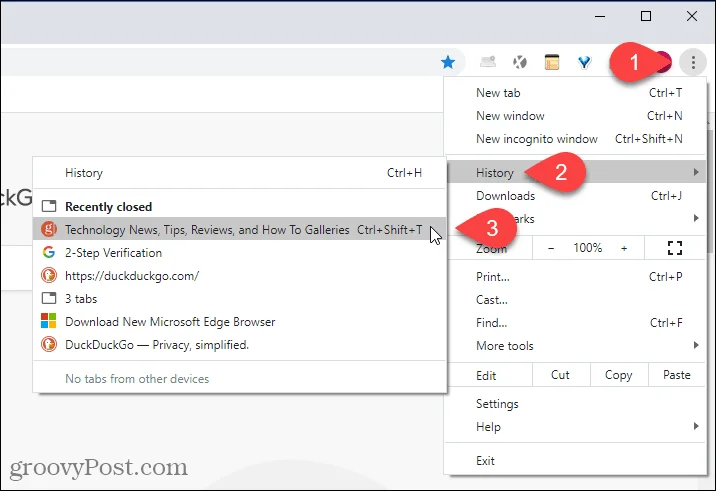The height and width of the screenshot is (491, 716).
Task: Close the Chrome window
Action: [x=692, y=16]
